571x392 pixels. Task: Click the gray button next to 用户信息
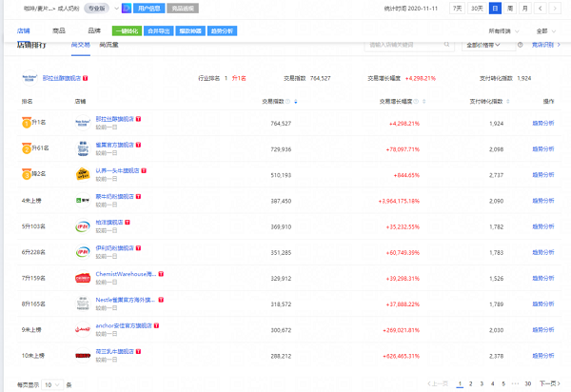coord(183,8)
